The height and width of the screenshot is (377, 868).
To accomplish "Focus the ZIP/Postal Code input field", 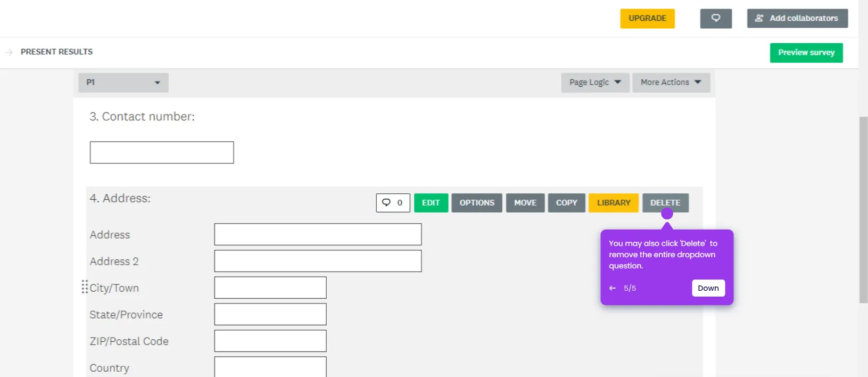I will [x=270, y=341].
